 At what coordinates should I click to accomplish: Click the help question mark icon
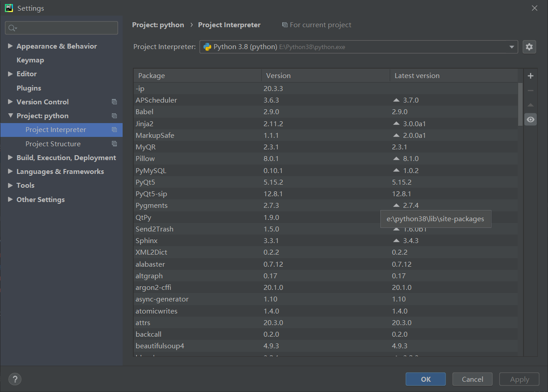coord(15,379)
